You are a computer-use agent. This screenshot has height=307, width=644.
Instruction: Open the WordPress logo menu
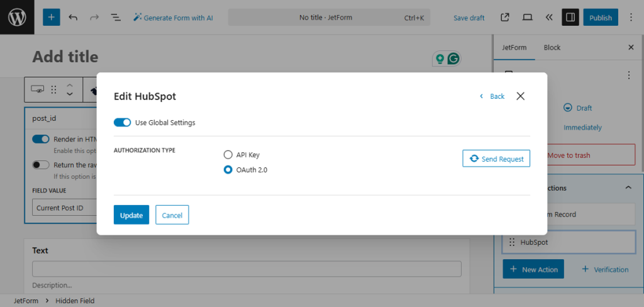(x=17, y=17)
